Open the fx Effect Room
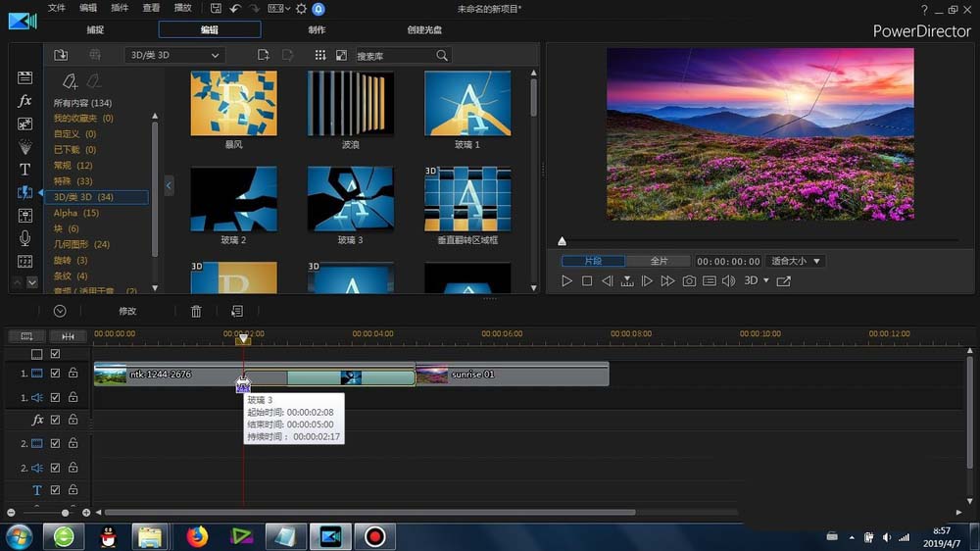 25,100
